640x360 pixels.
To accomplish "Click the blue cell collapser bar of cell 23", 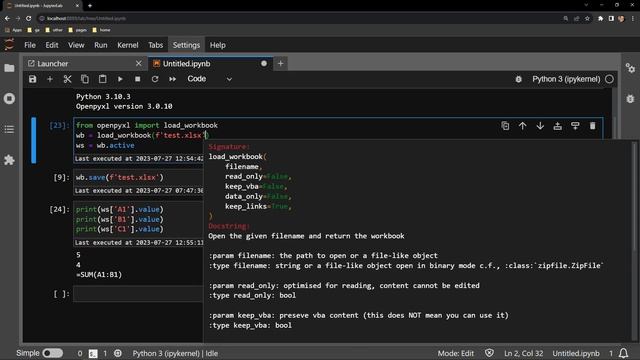I will point(34,140).
